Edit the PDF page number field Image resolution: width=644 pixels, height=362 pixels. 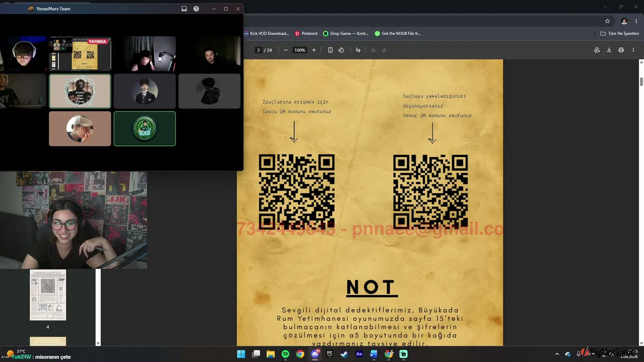coord(259,50)
